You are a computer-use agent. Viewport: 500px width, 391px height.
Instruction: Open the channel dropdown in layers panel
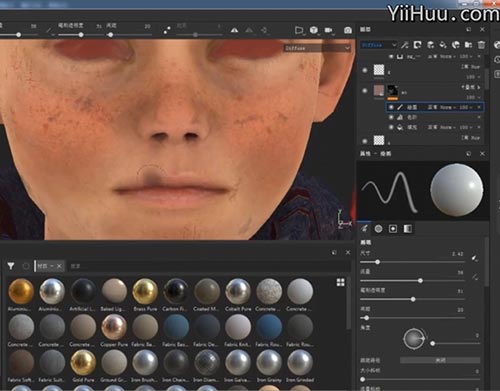pos(379,45)
